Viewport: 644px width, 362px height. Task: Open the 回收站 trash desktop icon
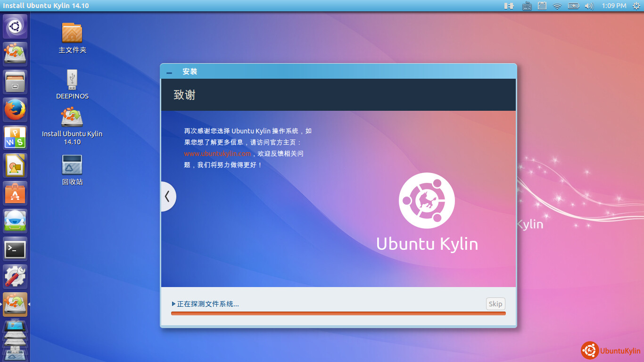click(72, 165)
